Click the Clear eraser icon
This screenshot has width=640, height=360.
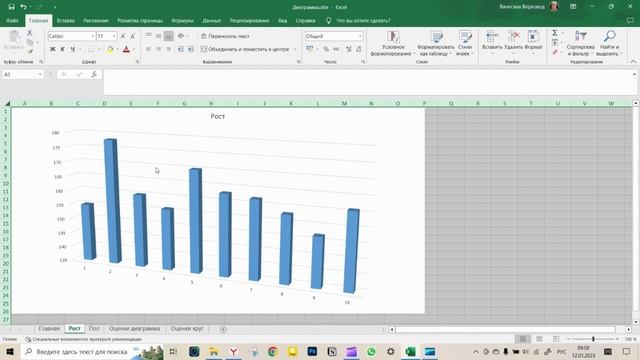555,52
